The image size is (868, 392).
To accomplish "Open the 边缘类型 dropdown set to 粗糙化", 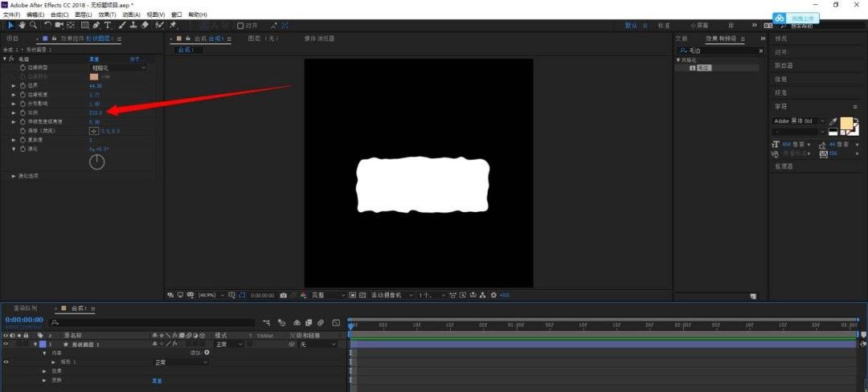I will point(118,67).
